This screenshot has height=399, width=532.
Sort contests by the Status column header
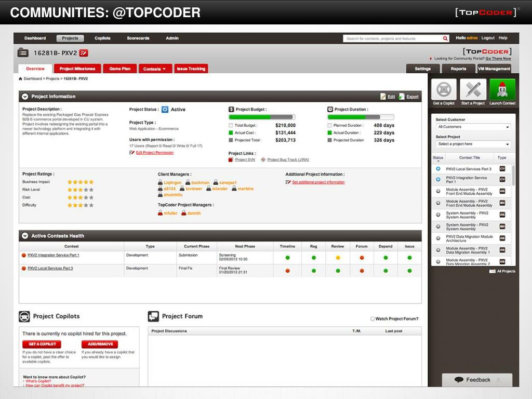(x=438, y=158)
